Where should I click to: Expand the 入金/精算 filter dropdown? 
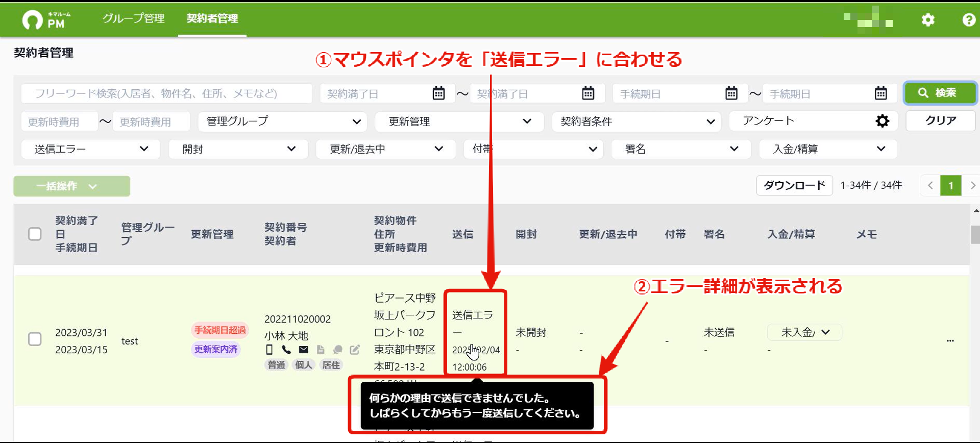[x=828, y=149]
